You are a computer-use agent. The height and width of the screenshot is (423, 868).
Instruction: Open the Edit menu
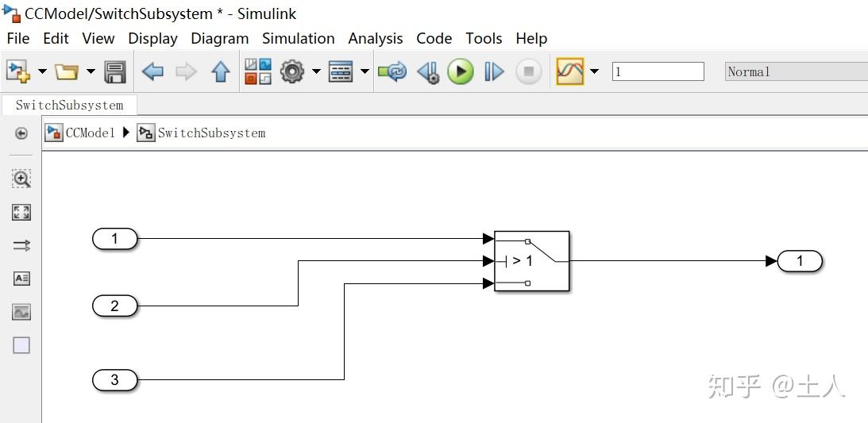coord(56,39)
